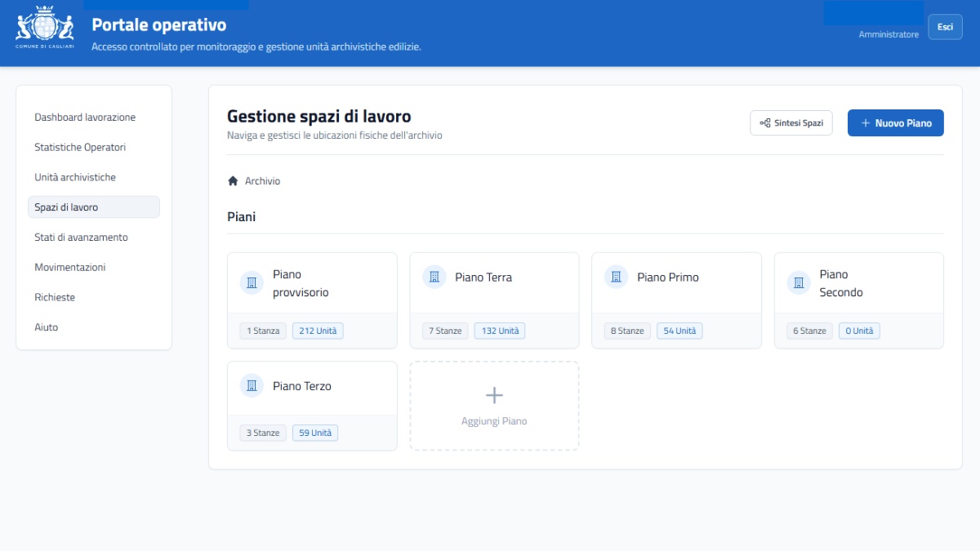Go to Statistiche Operatori
Image resolution: width=980 pixels, height=551 pixels.
coord(94,148)
